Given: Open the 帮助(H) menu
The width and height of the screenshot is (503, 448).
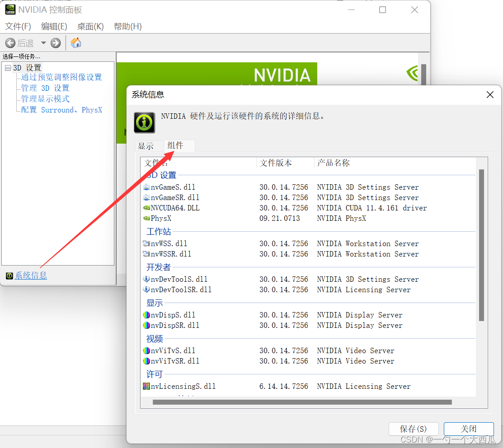Looking at the screenshot, I should coord(128,26).
